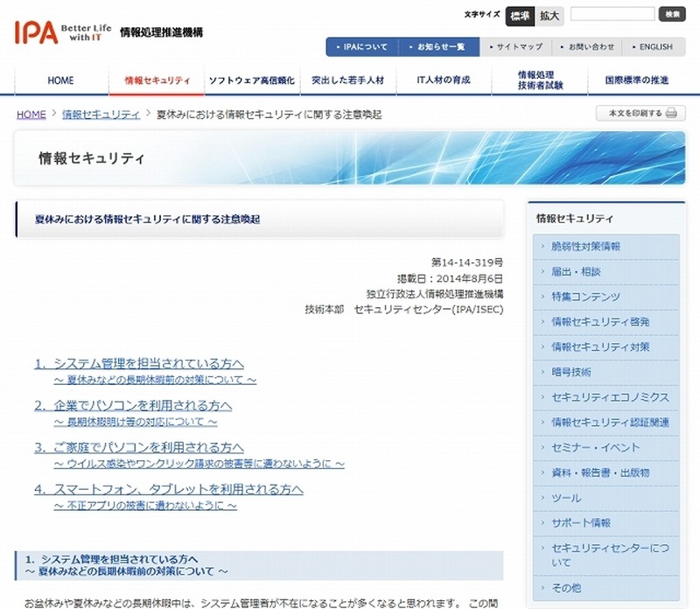Click the 情報セキュリティ breadcrumb link
This screenshot has width=700, height=609.
click(101, 115)
